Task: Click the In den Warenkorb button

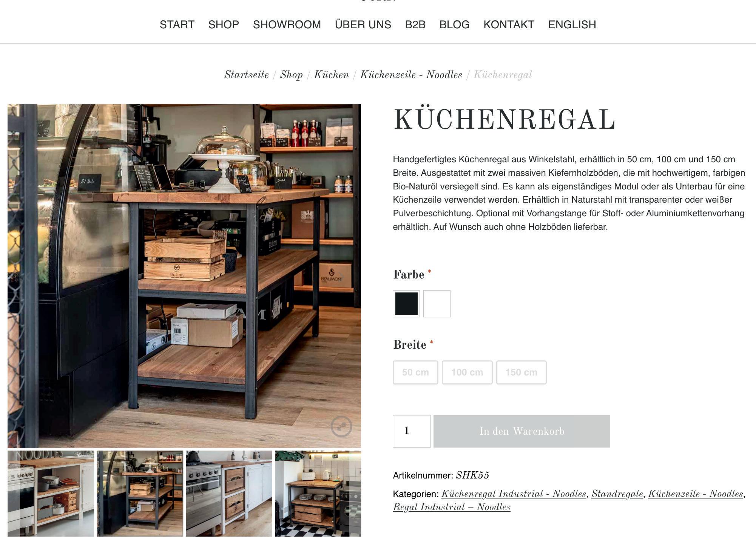Action: coord(522,431)
